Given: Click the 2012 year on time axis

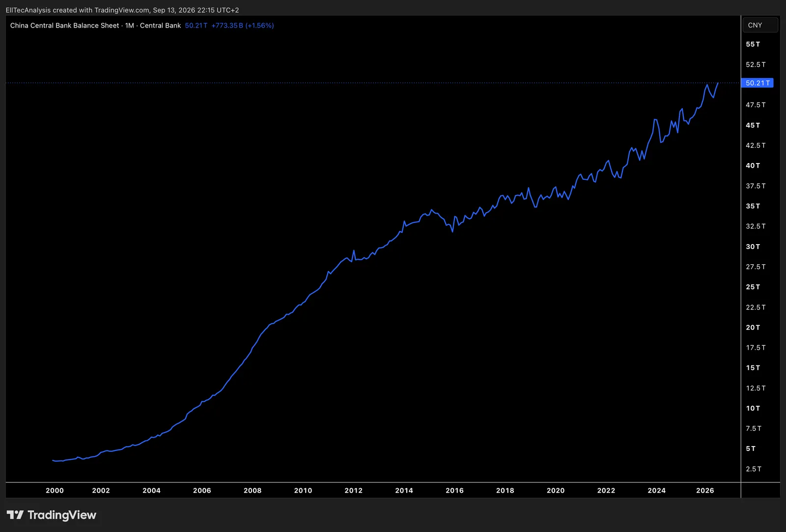Looking at the screenshot, I should [353, 490].
